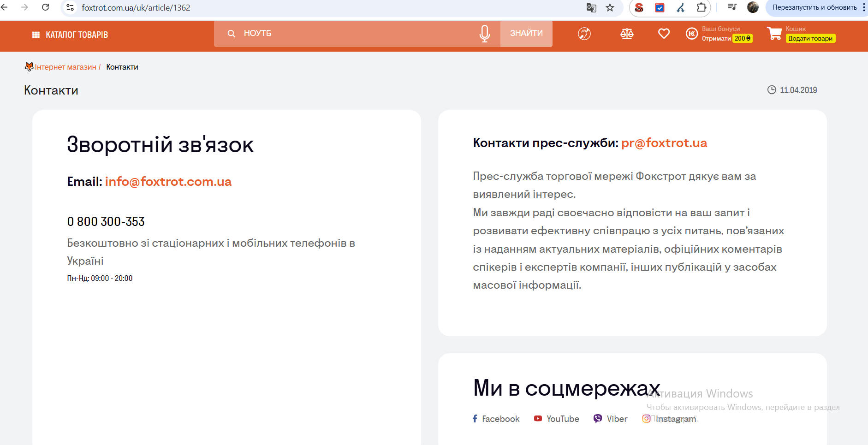Open the hearing accessibility icon
The image size is (868, 445).
point(584,34)
